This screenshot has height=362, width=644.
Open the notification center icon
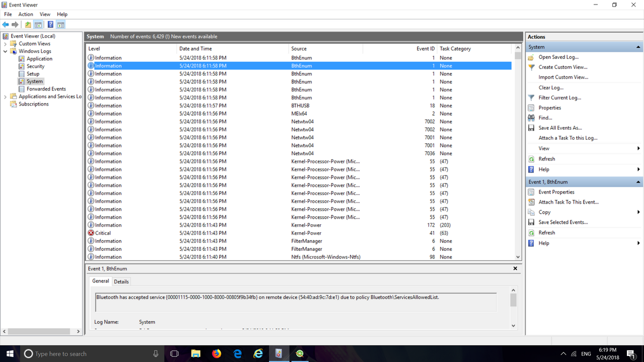pyautogui.click(x=630, y=353)
